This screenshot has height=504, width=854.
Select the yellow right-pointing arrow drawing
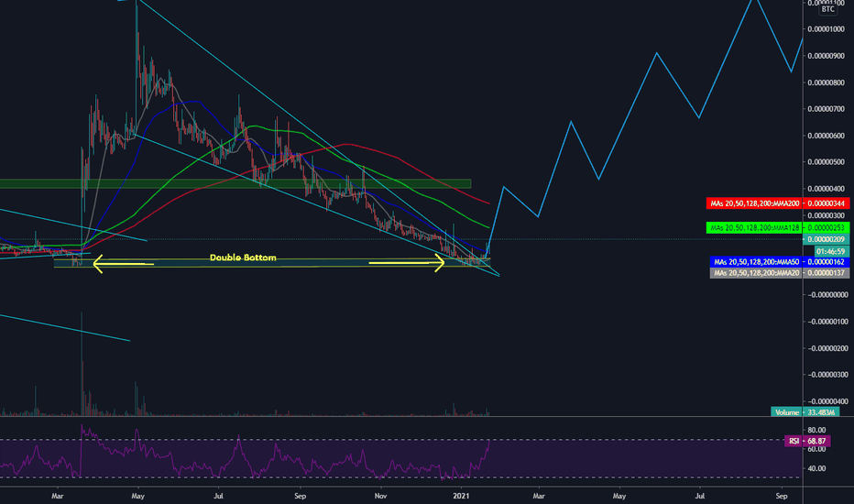tap(407, 263)
